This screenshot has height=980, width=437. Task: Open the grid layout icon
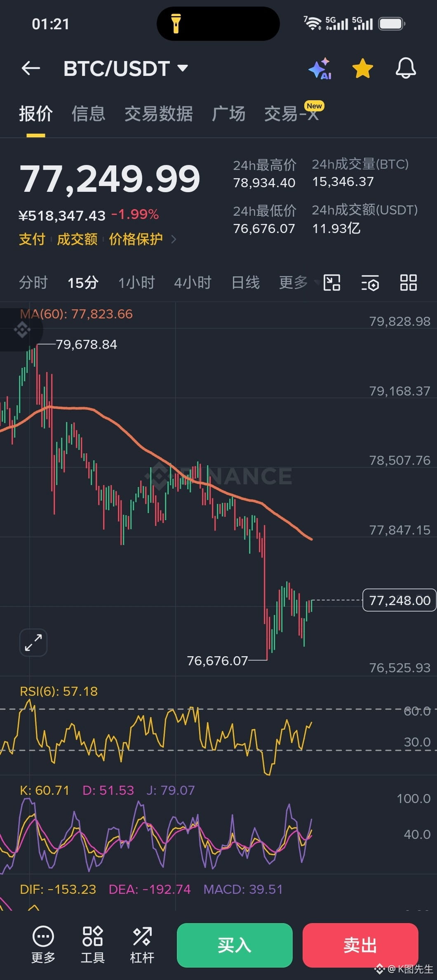409,283
